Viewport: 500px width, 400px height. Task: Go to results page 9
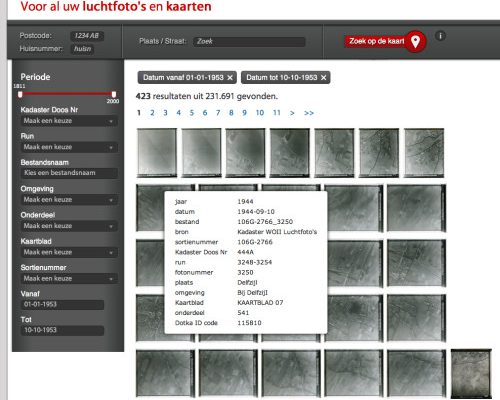[245, 113]
